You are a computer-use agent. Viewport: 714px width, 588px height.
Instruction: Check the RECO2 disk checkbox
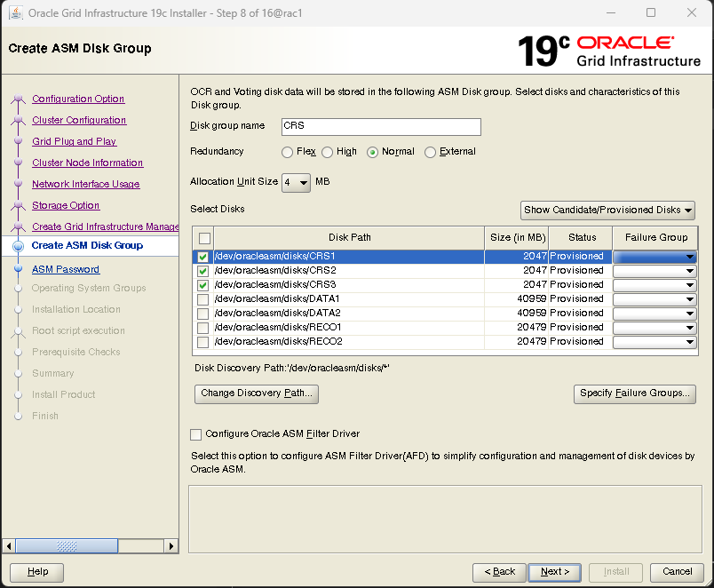[x=203, y=342]
